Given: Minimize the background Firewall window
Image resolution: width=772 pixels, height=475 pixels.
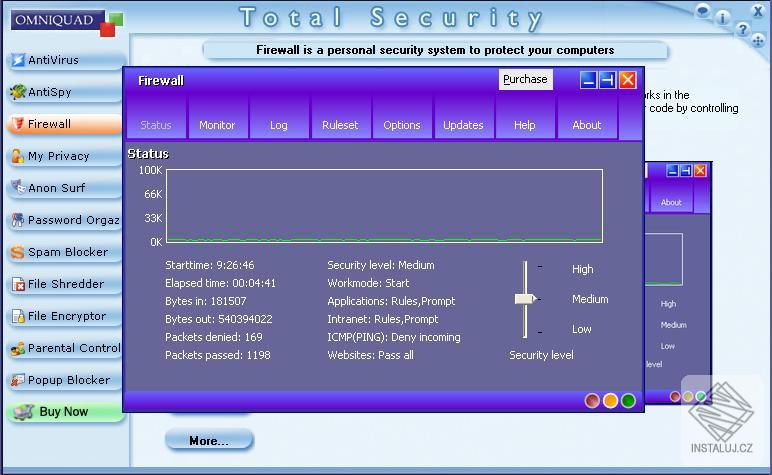Looking at the screenshot, I should tap(672, 171).
